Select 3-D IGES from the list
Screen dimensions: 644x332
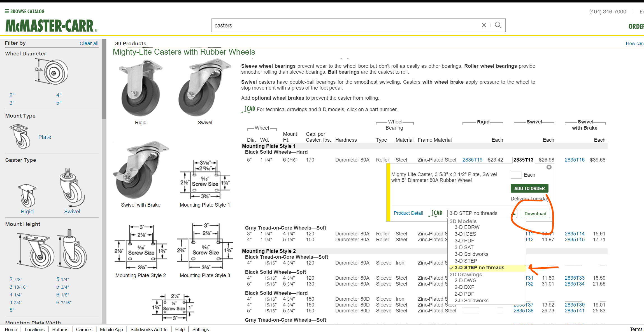[x=465, y=234]
